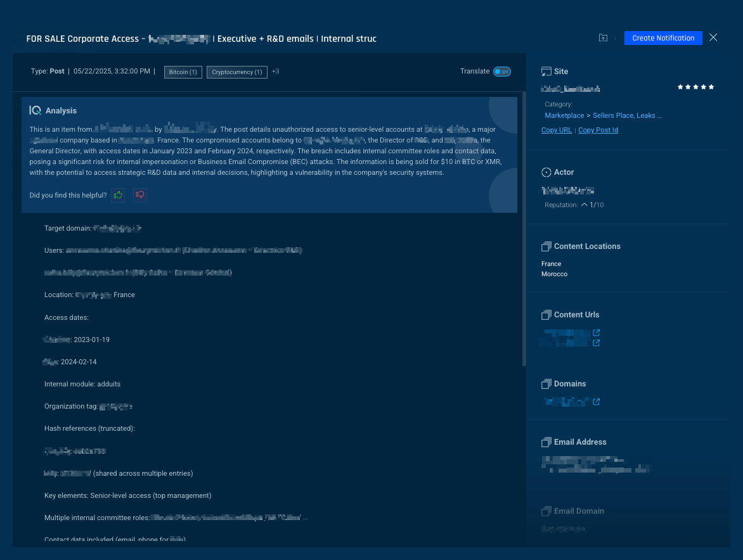Click the Copy Post Id link
The image size is (743, 560).
tap(598, 130)
